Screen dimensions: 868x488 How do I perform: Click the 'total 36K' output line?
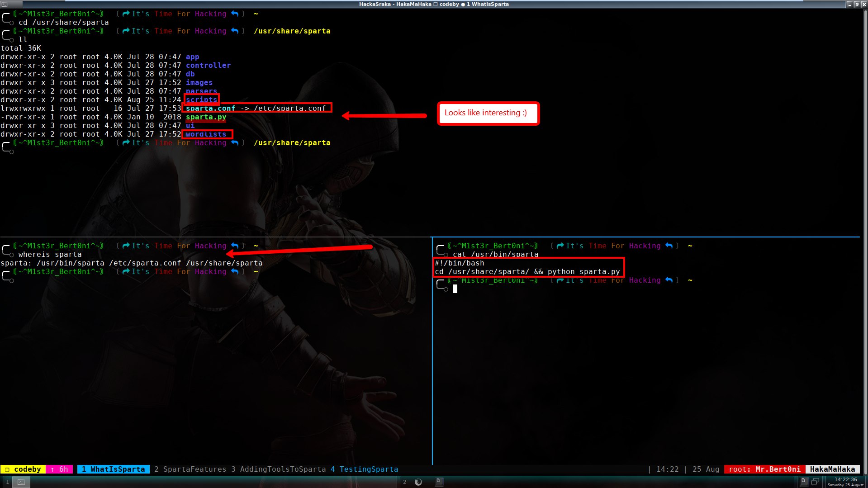click(x=21, y=48)
